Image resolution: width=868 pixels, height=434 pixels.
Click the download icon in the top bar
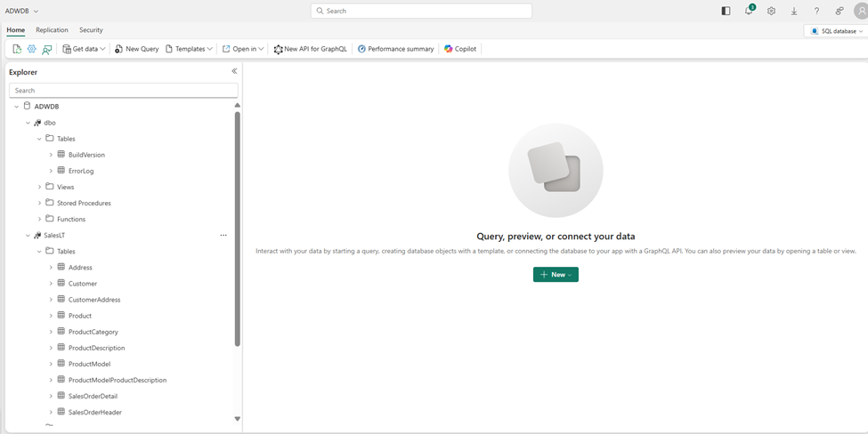(x=794, y=11)
